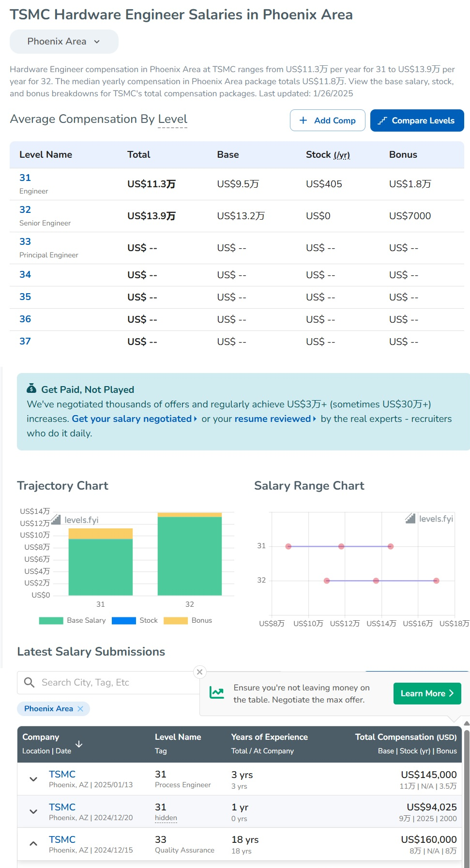Screen dimensions: 470x868
Task: Open level 31 Engineer link
Action: [x=25, y=178]
